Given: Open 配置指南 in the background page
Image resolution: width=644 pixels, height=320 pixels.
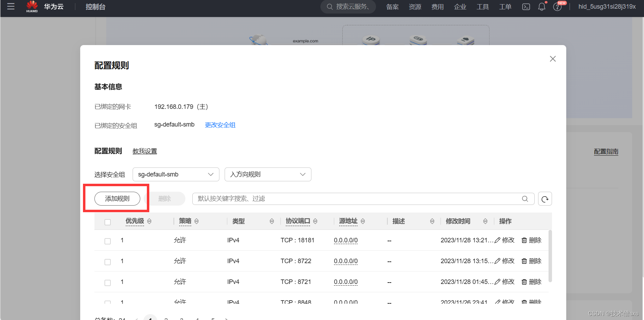Looking at the screenshot, I should coord(606,152).
